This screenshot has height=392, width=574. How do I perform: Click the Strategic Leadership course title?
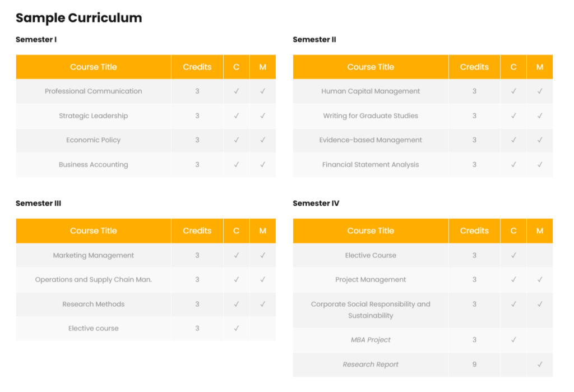[93, 116]
